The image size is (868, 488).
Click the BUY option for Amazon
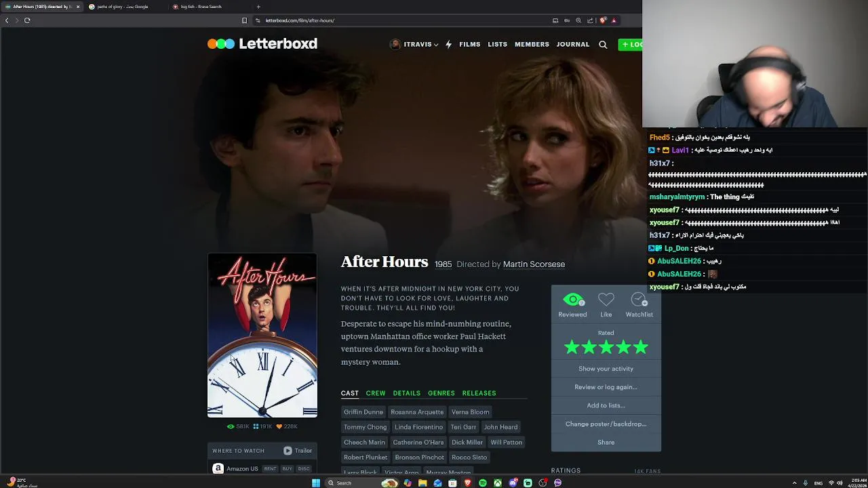[x=288, y=468]
